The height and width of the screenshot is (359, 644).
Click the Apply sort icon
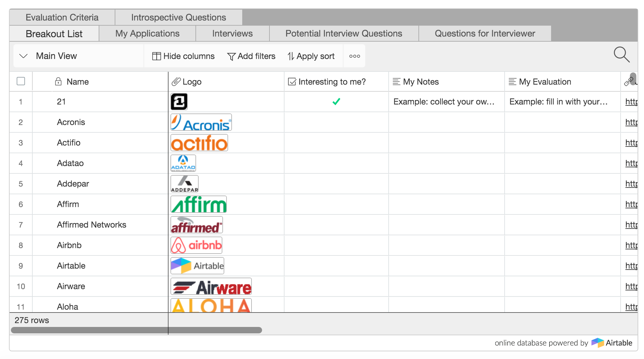pos(291,56)
